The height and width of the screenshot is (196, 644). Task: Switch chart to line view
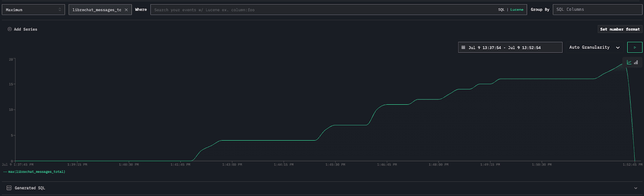[629, 63]
